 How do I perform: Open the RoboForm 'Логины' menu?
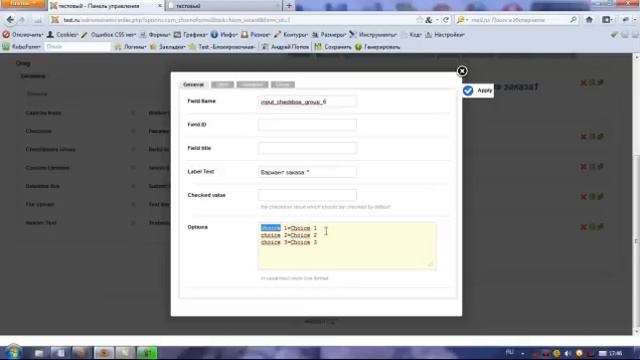[x=131, y=47]
